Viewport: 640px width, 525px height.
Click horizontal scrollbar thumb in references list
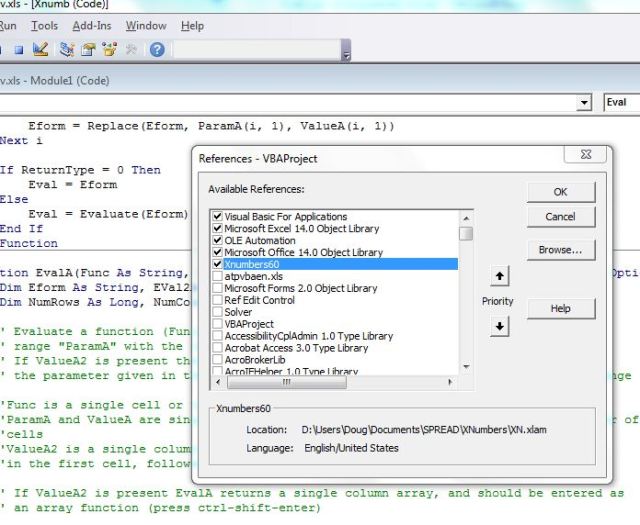[x=287, y=382]
